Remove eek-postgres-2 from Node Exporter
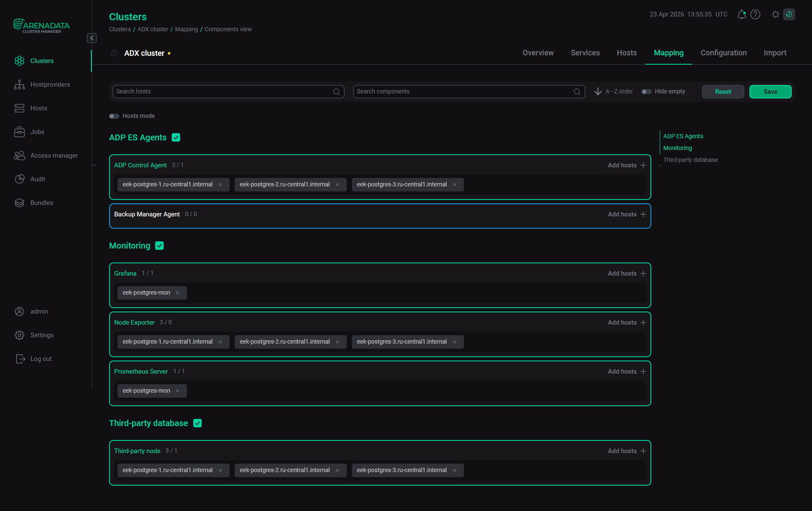 (x=337, y=342)
